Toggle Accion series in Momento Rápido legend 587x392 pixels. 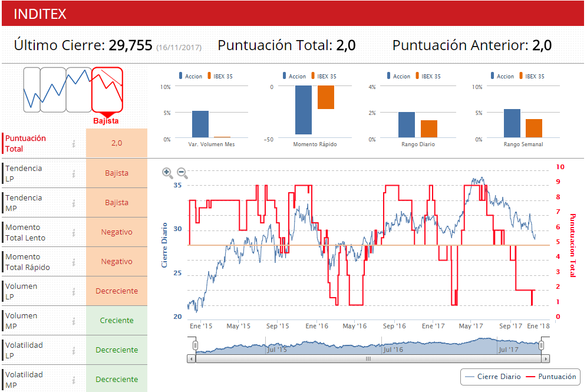[x=294, y=76]
